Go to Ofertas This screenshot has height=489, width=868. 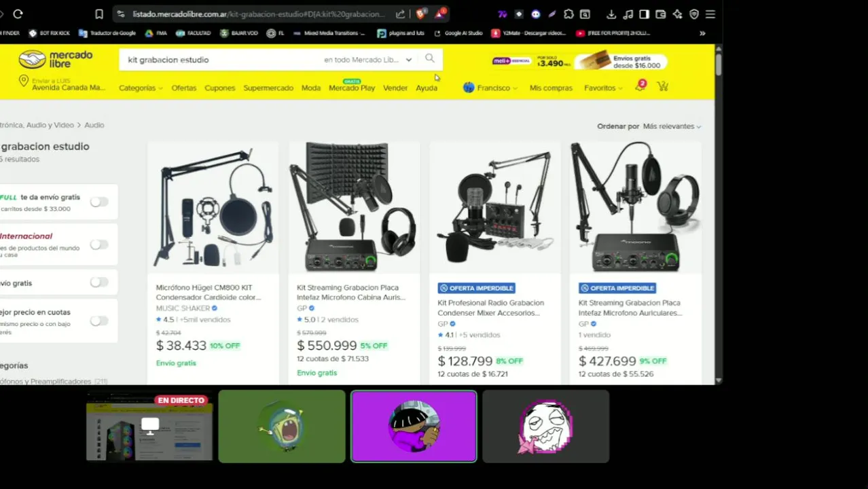click(183, 88)
